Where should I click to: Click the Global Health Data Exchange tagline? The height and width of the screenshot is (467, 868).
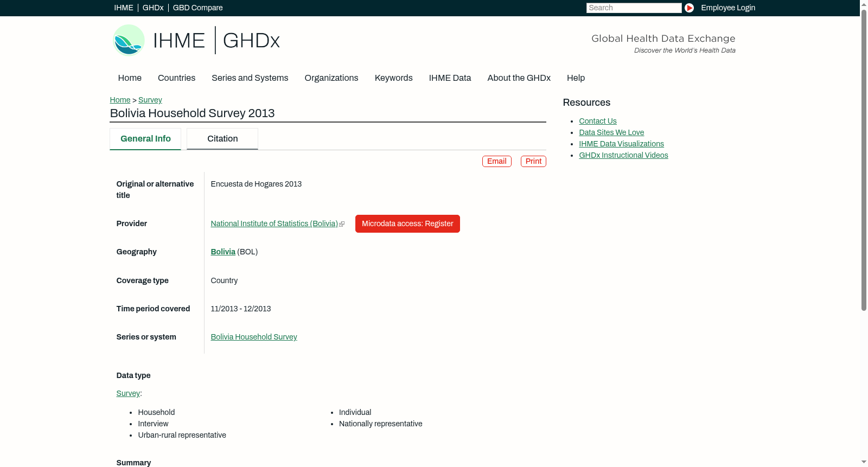(663, 39)
